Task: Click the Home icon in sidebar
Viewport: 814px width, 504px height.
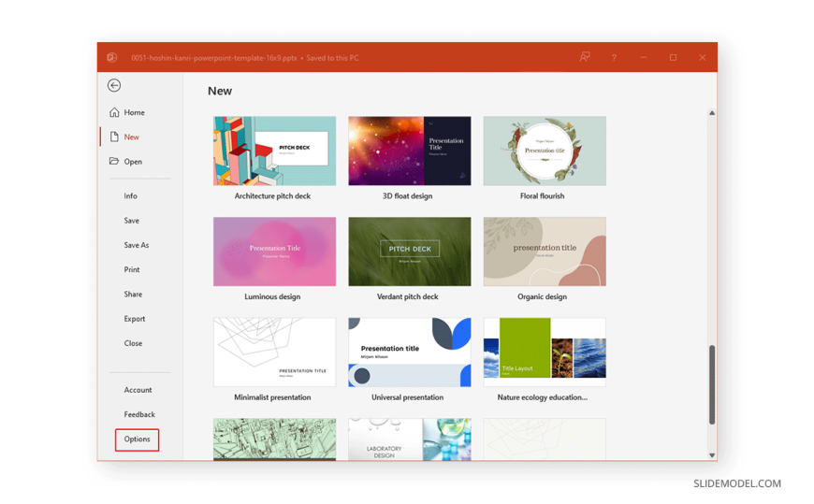Action: coord(114,112)
